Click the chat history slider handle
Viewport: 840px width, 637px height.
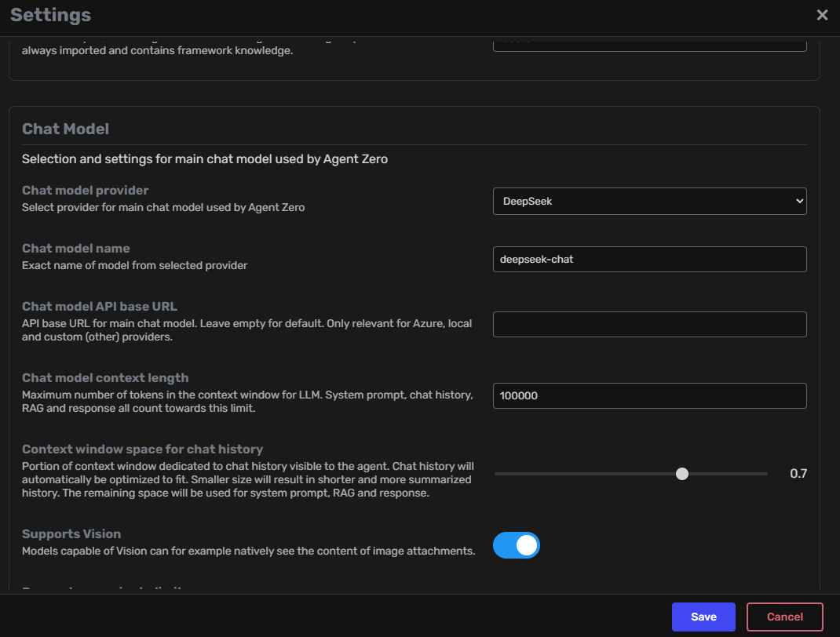pyautogui.click(x=682, y=473)
